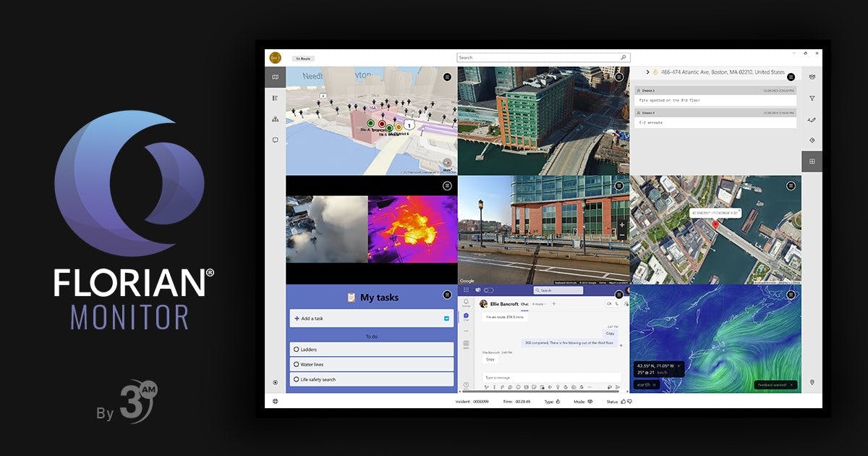
Task: Open the camera feeds icon on right sidebar
Action: pyautogui.click(x=812, y=76)
